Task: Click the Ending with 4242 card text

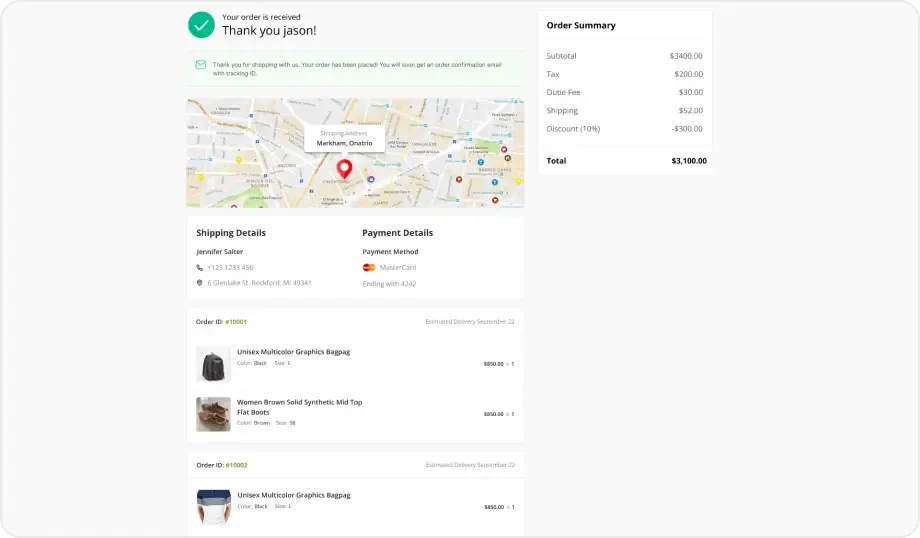Action: point(389,284)
